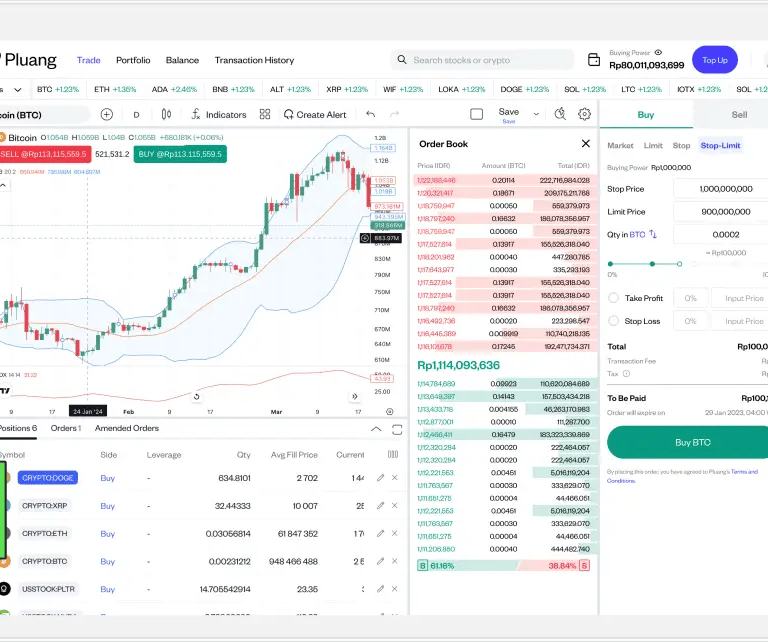The image size is (768, 642).
Task: Maximize the positions panel icon
Action: 397,429
